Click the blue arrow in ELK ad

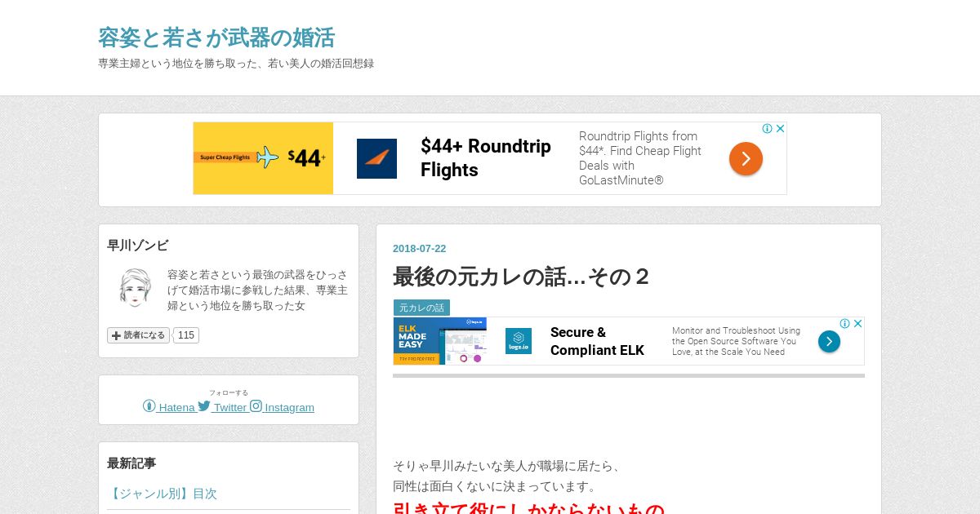click(x=829, y=341)
